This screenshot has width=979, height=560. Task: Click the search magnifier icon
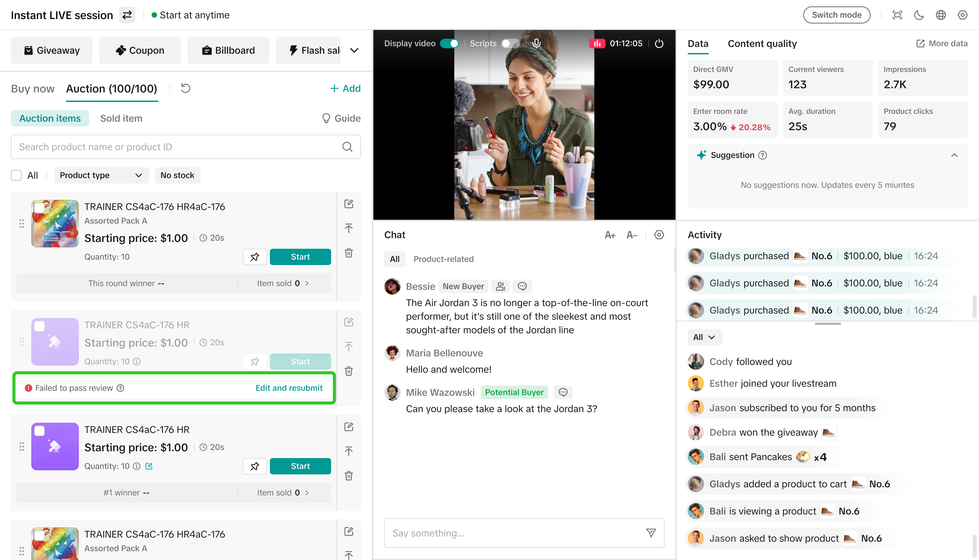pyautogui.click(x=347, y=146)
